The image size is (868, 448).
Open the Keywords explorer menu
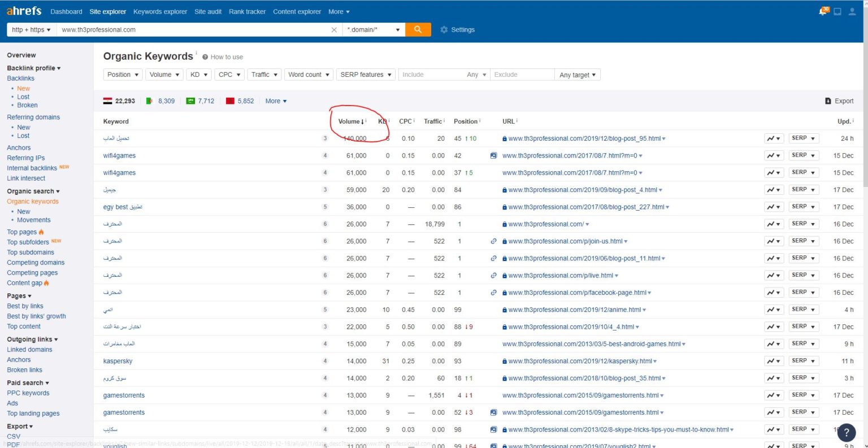[160, 11]
